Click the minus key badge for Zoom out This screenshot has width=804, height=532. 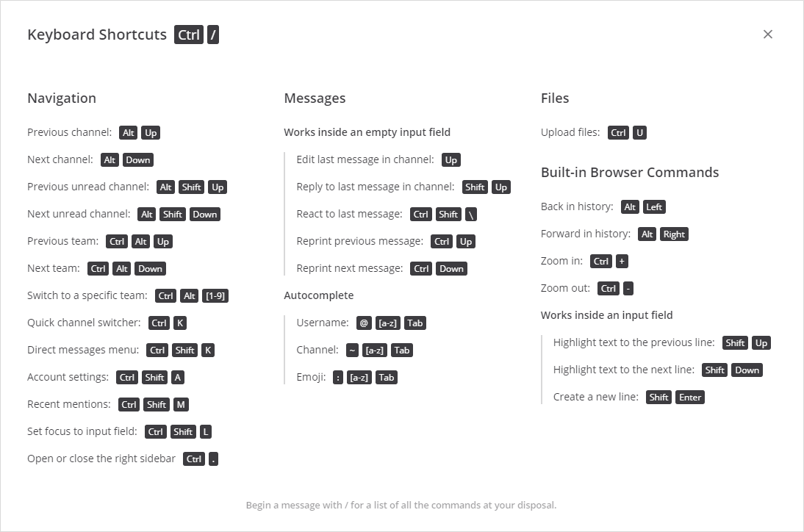click(628, 289)
